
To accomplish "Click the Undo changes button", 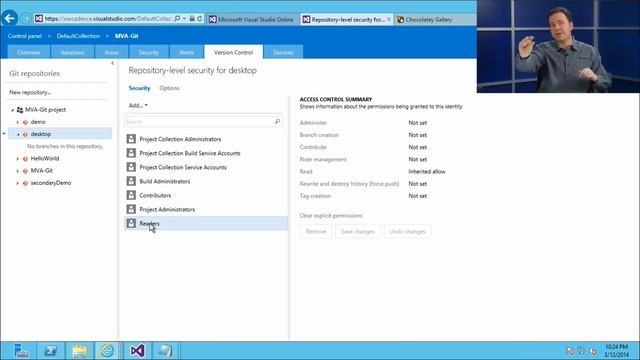I will coord(407,231).
